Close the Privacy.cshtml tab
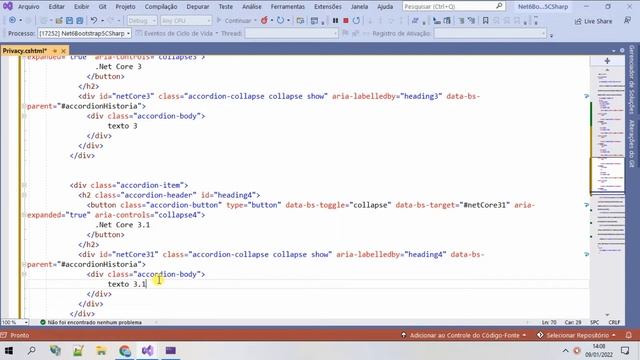The image size is (640, 360). 63,51
